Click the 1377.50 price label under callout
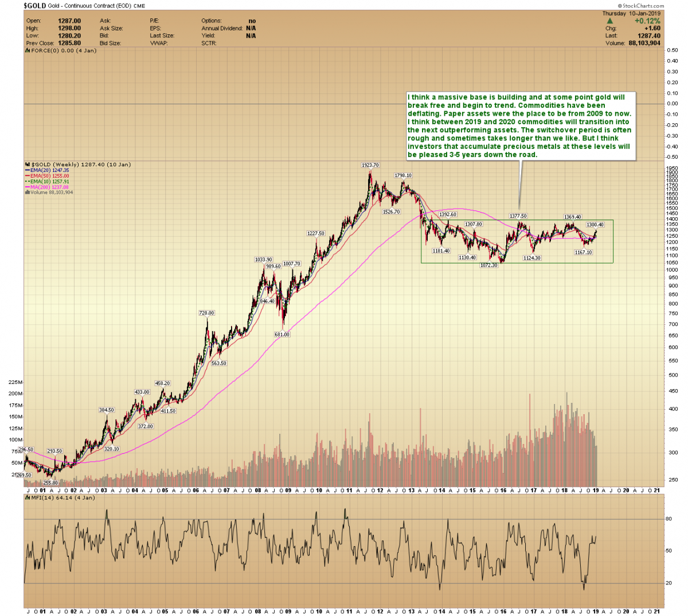Viewport: 688px width, 616px height. pos(518,216)
